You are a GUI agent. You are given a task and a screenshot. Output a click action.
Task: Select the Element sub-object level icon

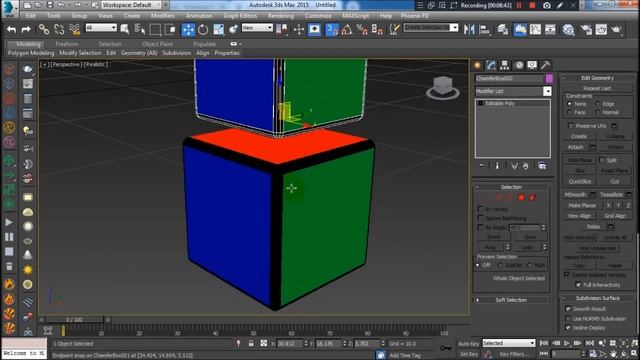coord(532,198)
